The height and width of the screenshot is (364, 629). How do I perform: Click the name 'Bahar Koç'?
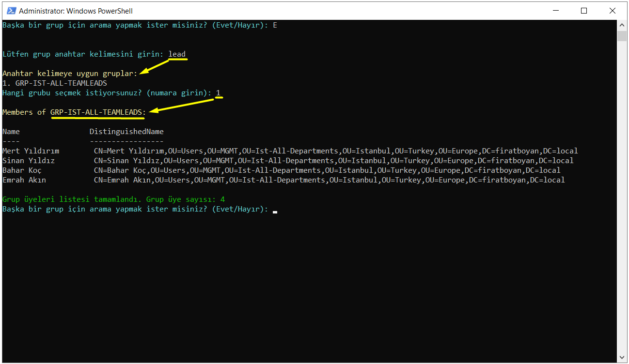(22, 170)
